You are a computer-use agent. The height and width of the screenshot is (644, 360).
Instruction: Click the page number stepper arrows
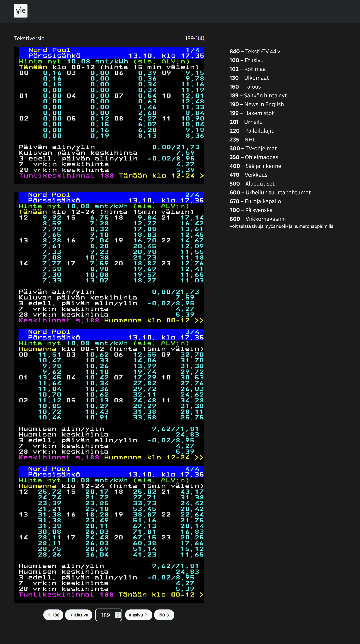point(118,615)
